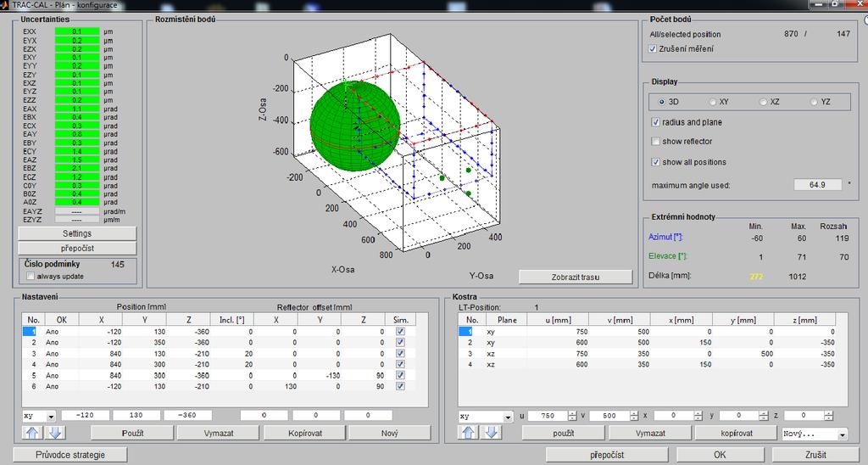Click kopírovat in the Kostra panel

[x=737, y=433]
